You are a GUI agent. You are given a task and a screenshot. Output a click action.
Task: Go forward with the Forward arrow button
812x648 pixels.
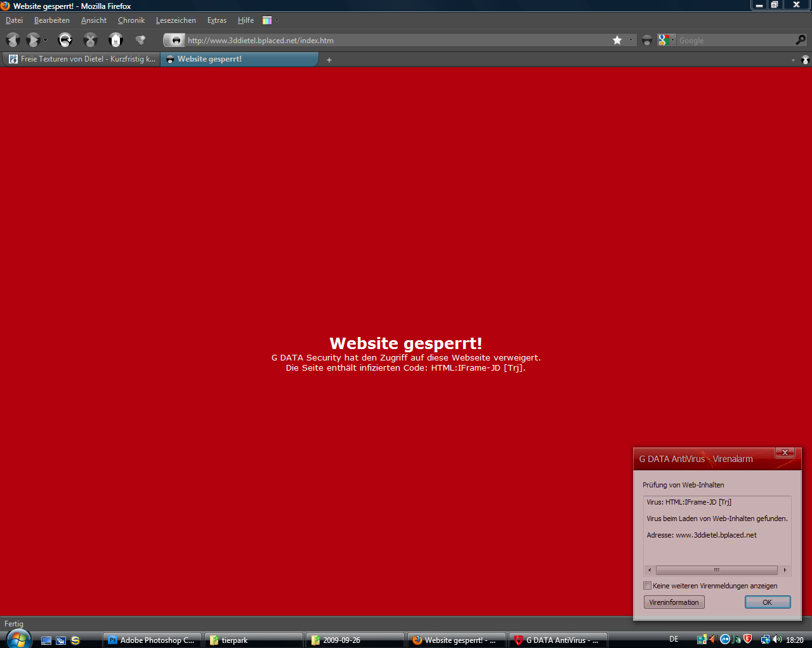click(33, 40)
